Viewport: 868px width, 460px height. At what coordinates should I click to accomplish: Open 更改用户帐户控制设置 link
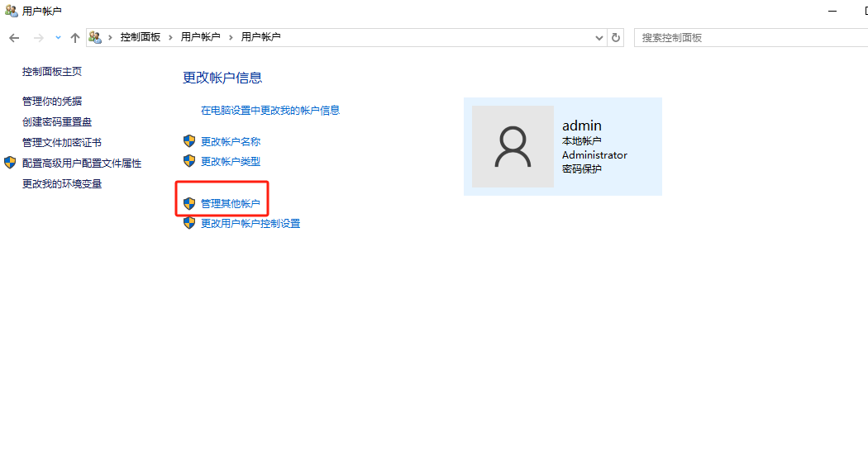coord(250,223)
